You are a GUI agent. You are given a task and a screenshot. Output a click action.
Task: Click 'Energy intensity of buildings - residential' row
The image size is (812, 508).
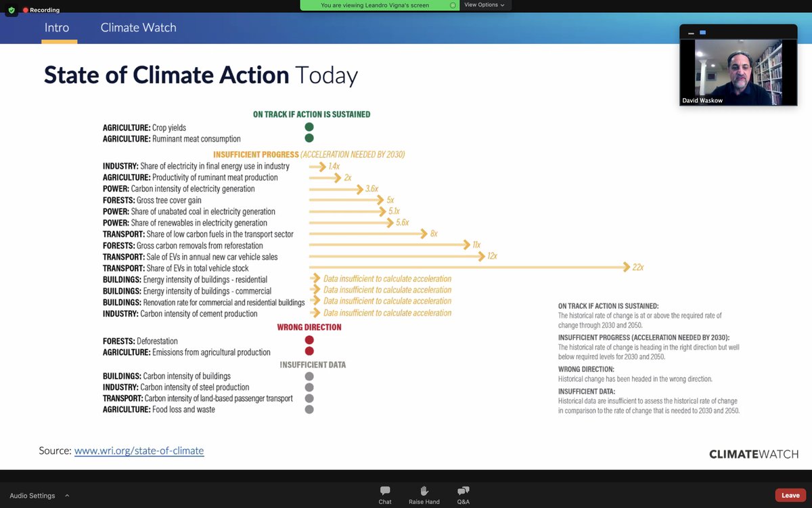[185, 279]
